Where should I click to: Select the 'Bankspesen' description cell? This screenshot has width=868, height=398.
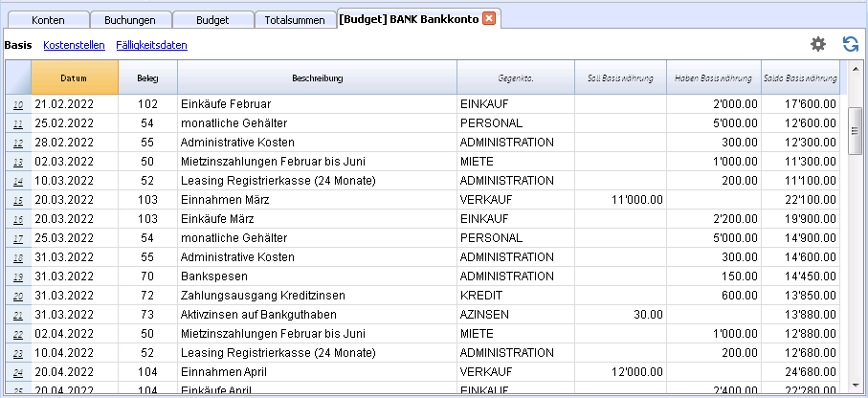point(317,276)
